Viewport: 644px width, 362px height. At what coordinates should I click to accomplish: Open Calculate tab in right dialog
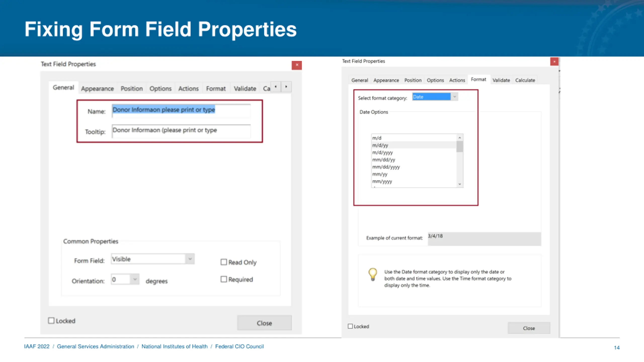[525, 80]
